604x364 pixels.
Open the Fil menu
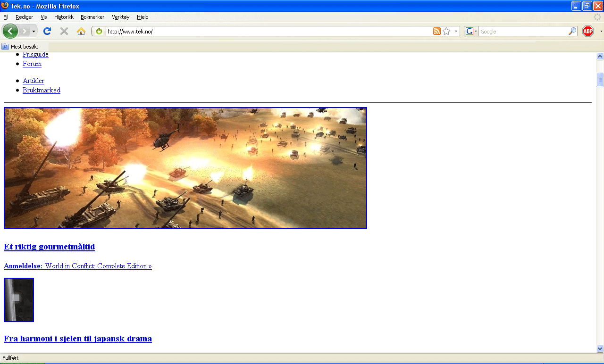click(6, 17)
